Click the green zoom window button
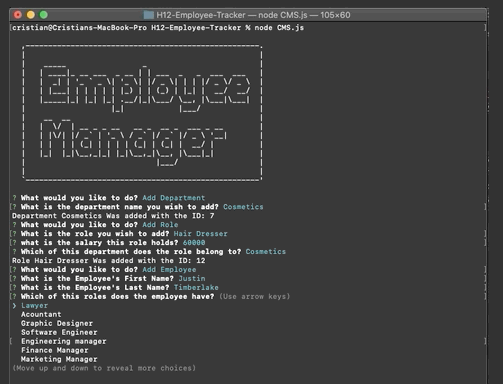The height and width of the screenshot is (384, 503). (x=44, y=15)
